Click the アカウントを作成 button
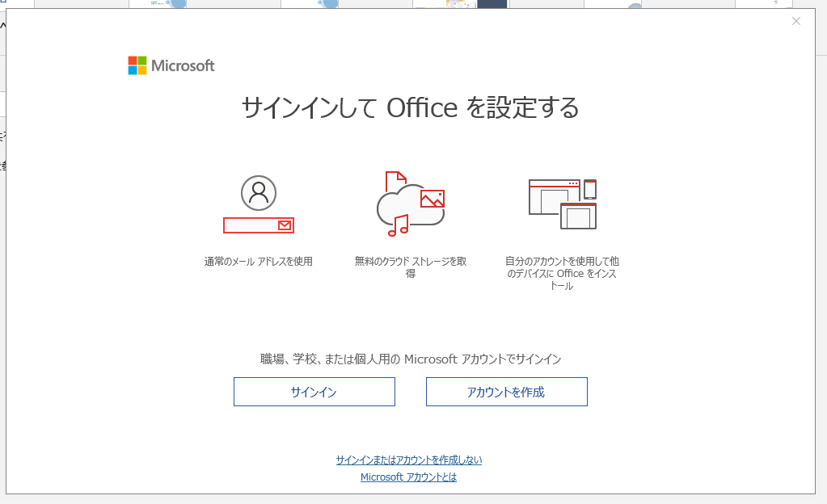 tap(506, 392)
